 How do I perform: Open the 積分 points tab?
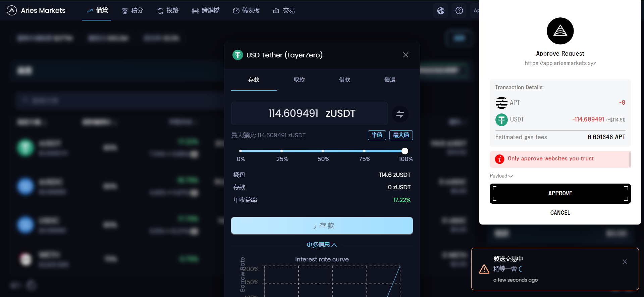tap(132, 10)
